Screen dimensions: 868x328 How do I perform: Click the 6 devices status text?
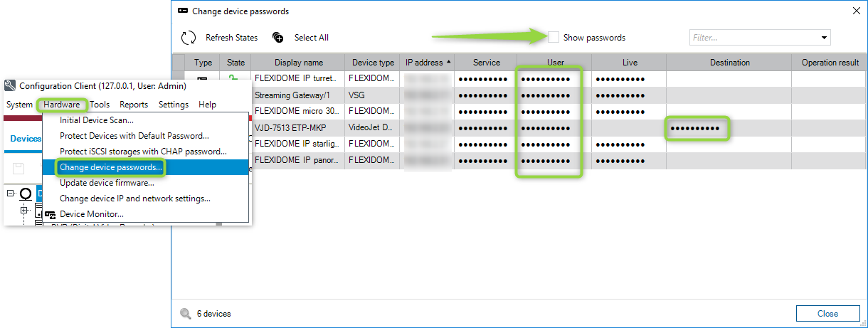(214, 314)
